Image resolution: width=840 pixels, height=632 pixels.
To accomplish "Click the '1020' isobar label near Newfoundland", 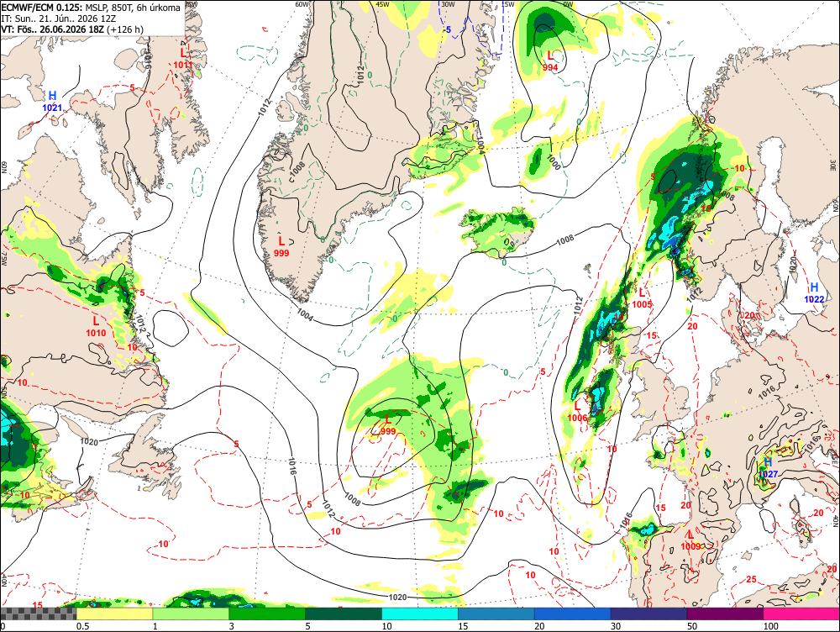I will point(89,442).
